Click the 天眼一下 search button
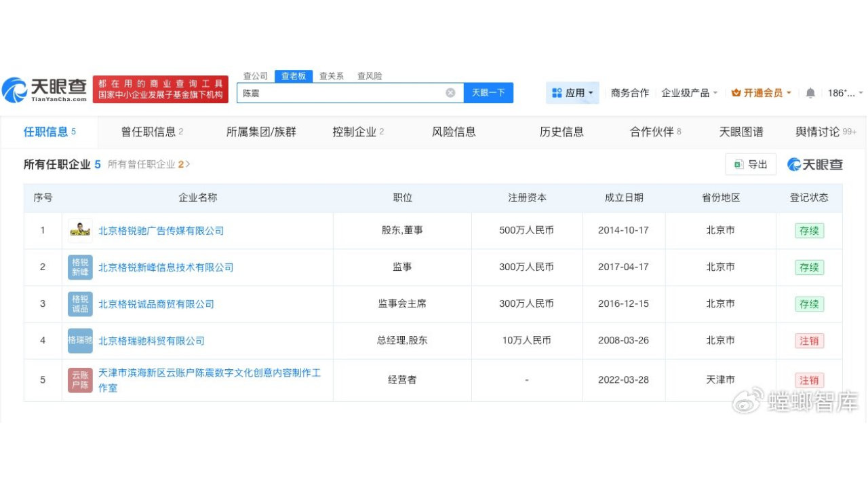The image size is (868, 488). tap(488, 93)
